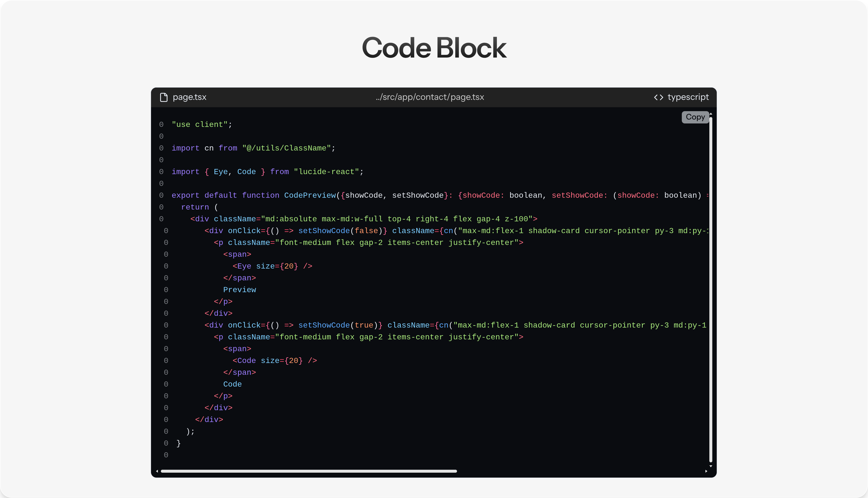Click the lucide-react import string
Viewport: 868px width, 498px height.
pos(326,172)
